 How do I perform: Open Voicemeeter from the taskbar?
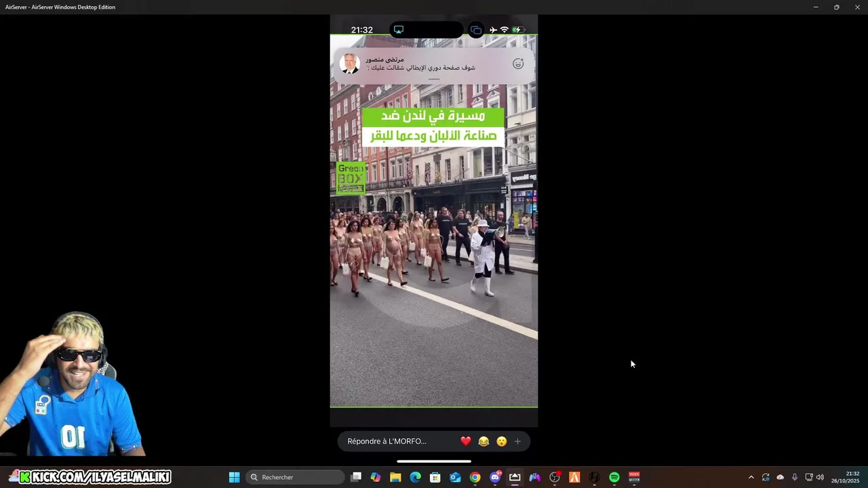634,477
